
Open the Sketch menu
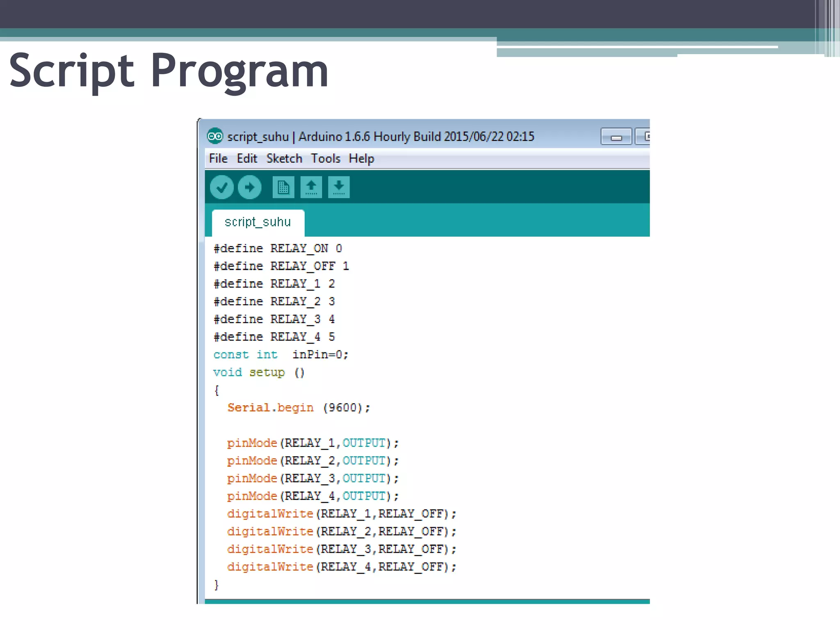(x=284, y=159)
